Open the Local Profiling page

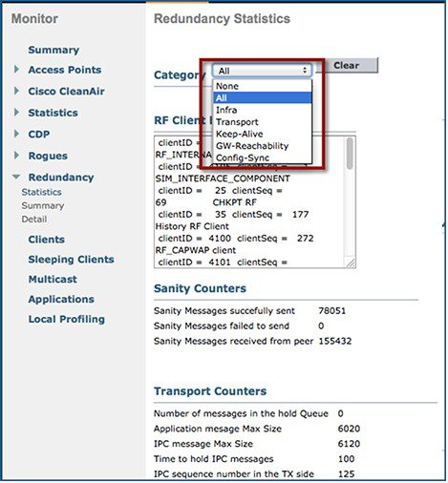(66, 319)
